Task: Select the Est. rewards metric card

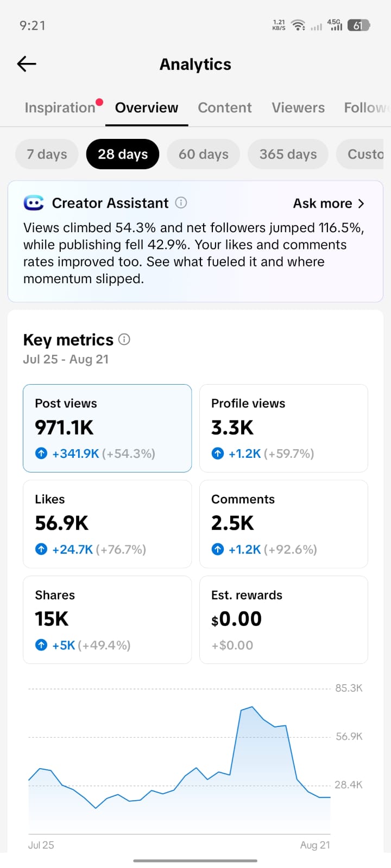Action: pyautogui.click(x=283, y=620)
